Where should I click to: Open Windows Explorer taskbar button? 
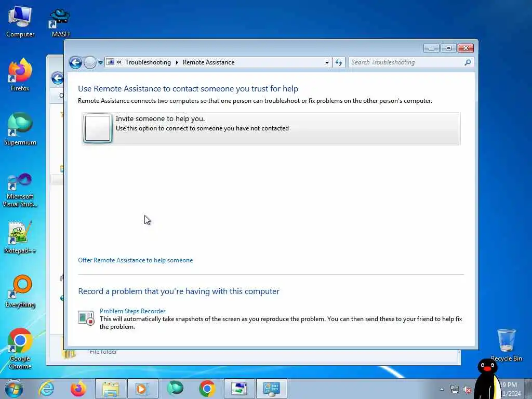111,389
